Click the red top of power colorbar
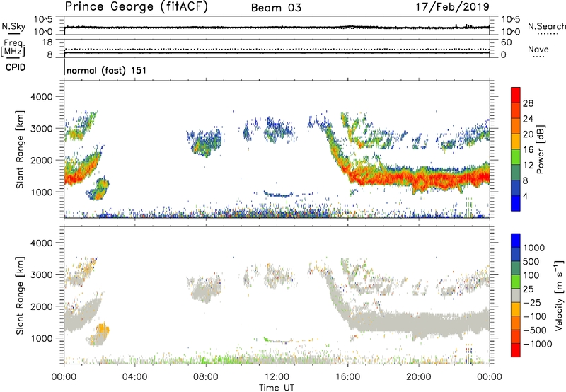This screenshot has width=566, height=392. pyautogui.click(x=516, y=95)
